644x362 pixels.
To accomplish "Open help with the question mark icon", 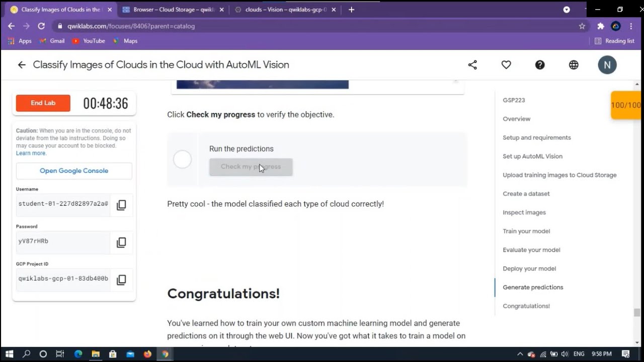I will click(x=540, y=65).
